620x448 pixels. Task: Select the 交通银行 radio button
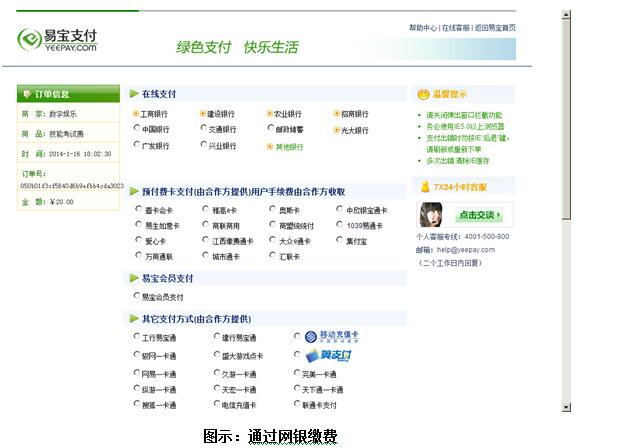[204, 128]
